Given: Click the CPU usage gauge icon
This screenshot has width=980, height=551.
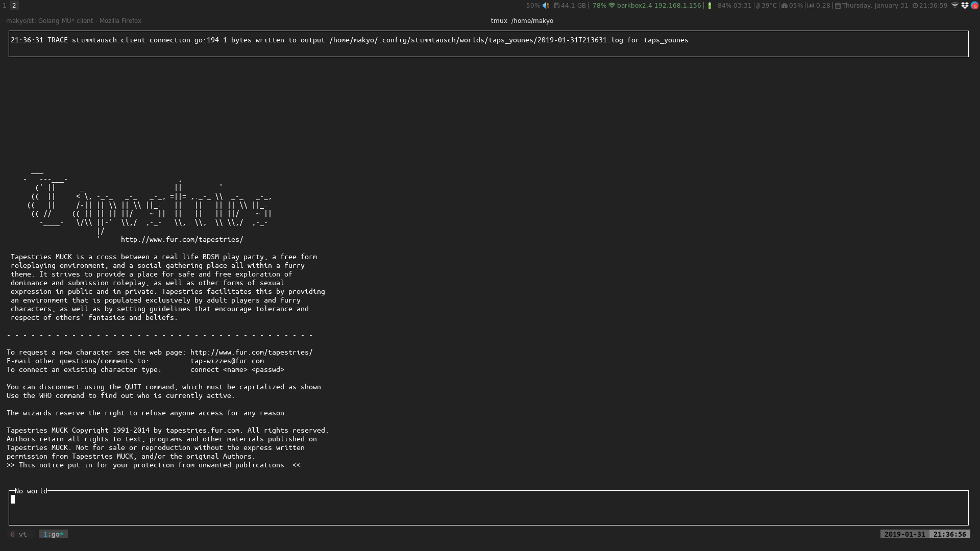Looking at the screenshot, I should [785, 6].
